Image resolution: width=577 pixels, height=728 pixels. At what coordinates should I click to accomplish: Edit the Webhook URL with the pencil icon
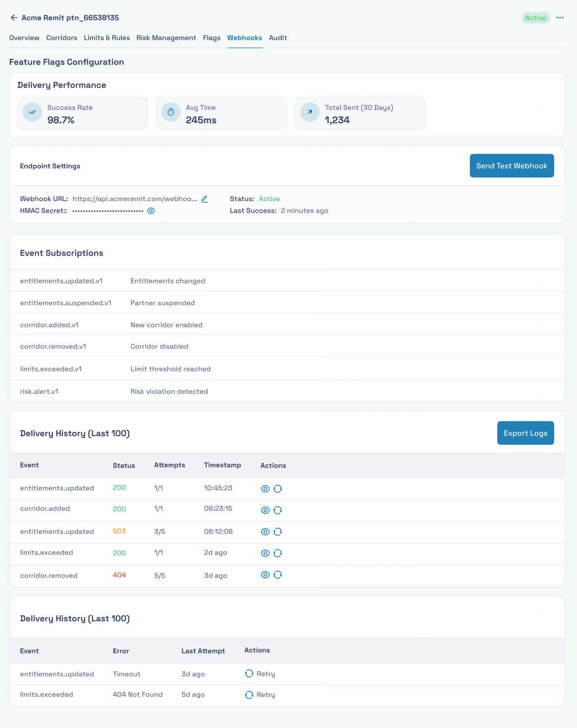pyautogui.click(x=205, y=199)
